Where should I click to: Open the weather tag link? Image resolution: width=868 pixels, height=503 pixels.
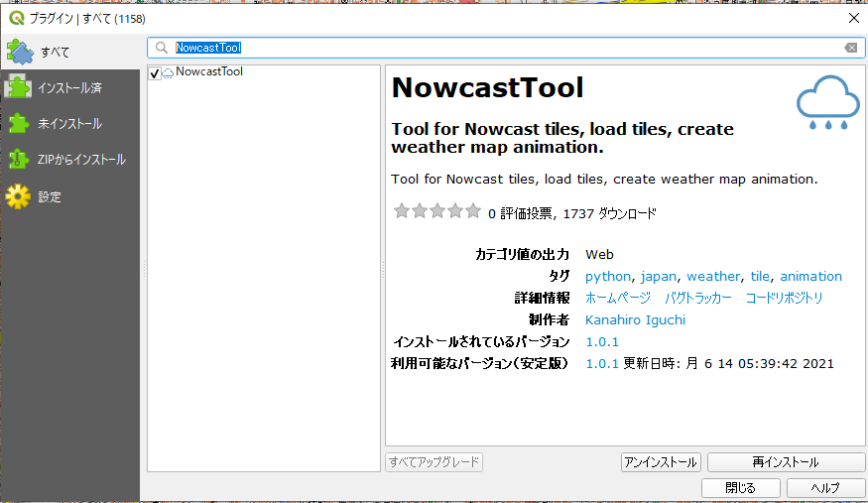(713, 276)
